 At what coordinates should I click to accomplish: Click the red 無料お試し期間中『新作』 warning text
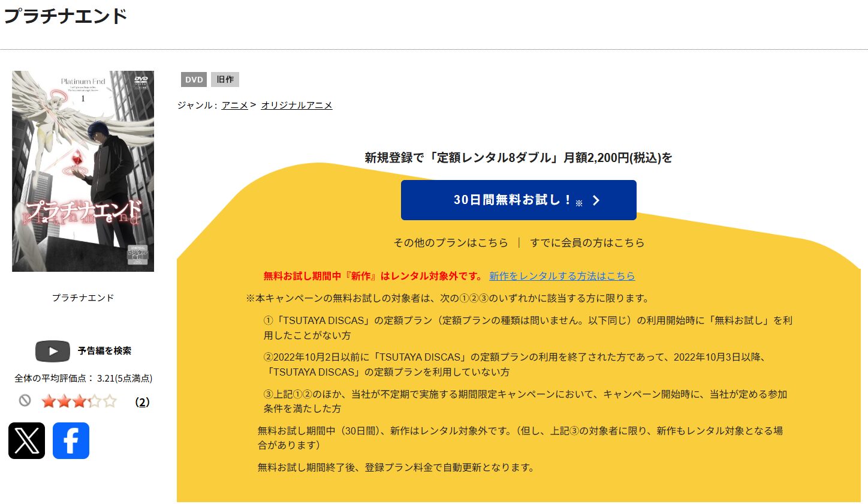(x=373, y=276)
